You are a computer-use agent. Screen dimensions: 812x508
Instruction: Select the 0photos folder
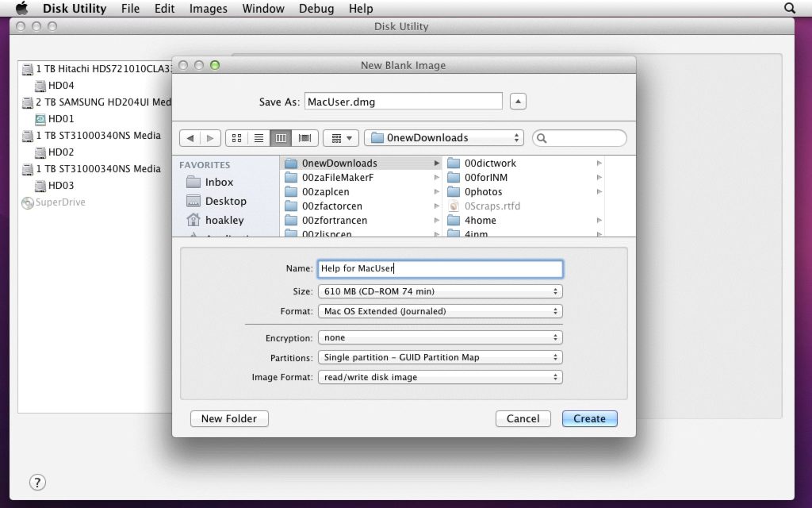[523, 192]
